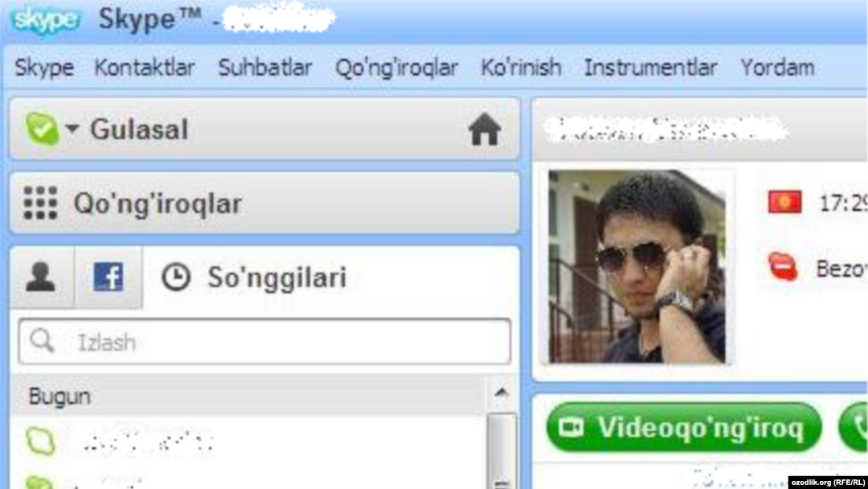Click the magnifier search icon

click(x=42, y=341)
